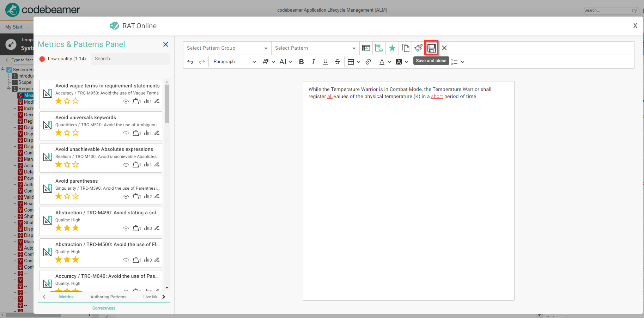Toggle strikethrough formatting
Viewport: 644px width, 318px height.
338,62
